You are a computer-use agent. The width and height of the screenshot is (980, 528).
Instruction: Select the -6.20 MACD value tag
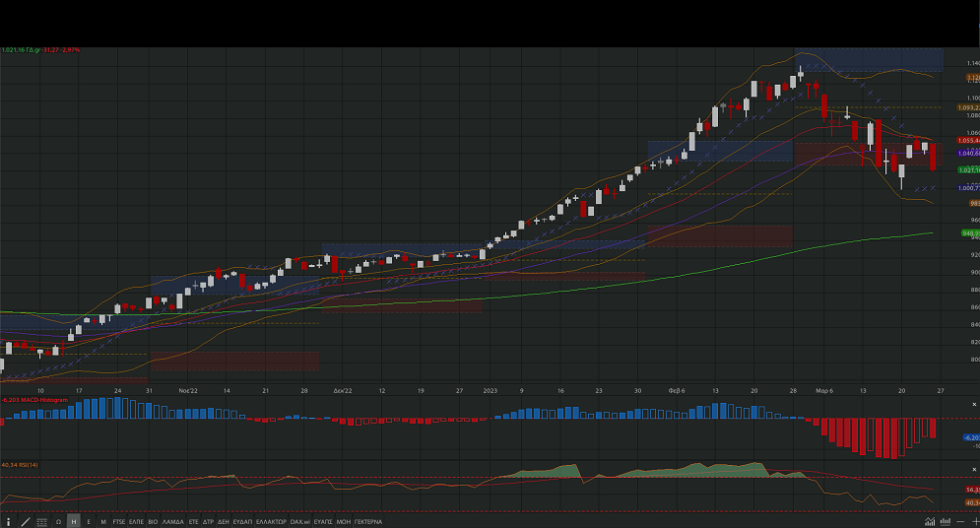[971, 438]
